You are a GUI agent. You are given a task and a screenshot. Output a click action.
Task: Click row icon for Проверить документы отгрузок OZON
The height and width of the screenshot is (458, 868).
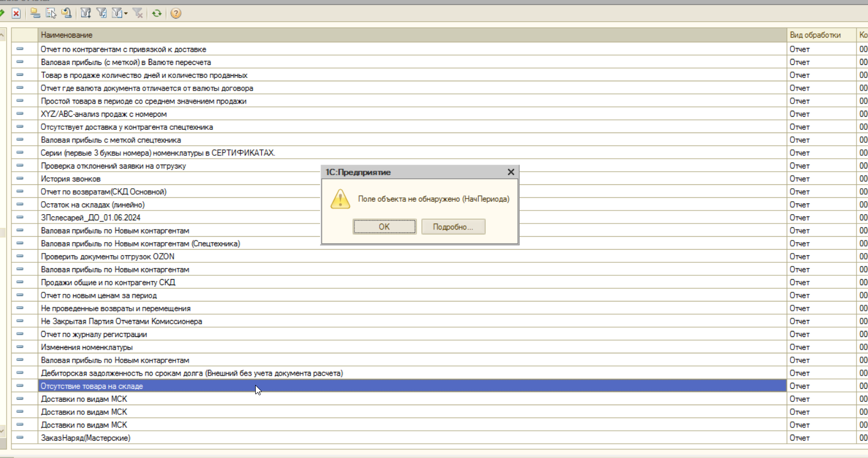pos(20,256)
